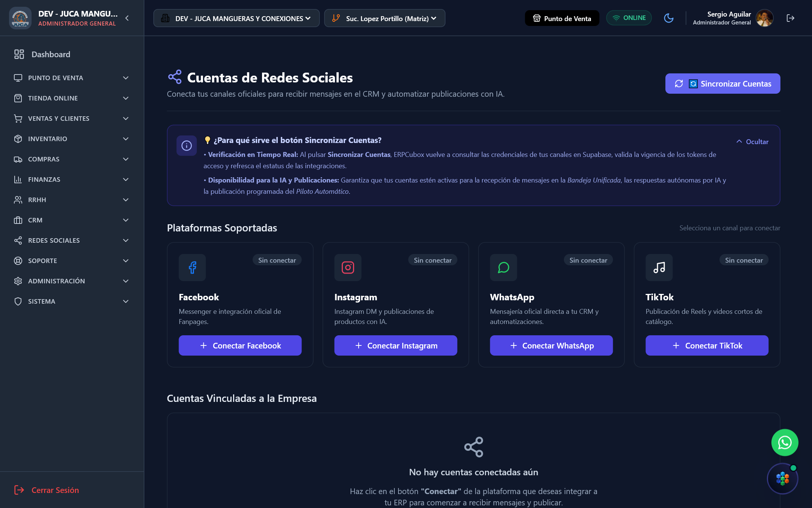The image size is (812, 508).
Task: Click Conectar WhatsApp button
Action: coord(551,345)
